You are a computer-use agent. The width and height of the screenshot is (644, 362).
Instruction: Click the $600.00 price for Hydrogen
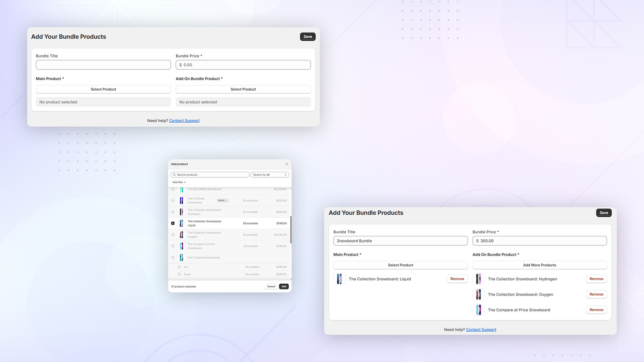281,212
